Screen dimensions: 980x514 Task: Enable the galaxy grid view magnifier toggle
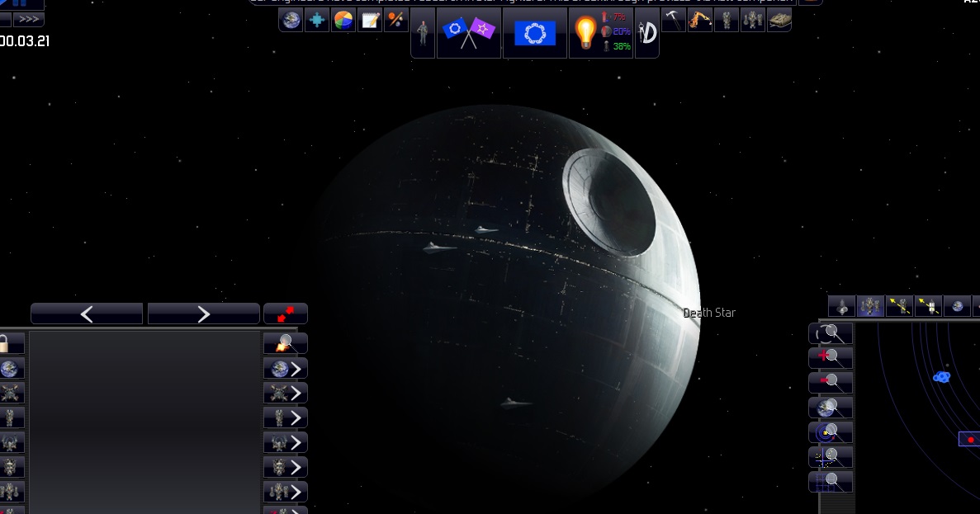(x=831, y=481)
